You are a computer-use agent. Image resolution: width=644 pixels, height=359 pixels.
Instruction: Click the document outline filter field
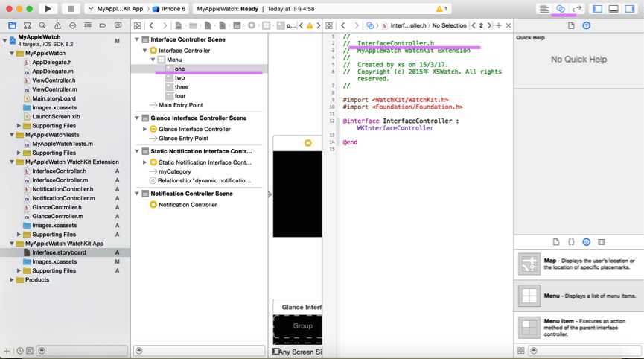coord(200,351)
